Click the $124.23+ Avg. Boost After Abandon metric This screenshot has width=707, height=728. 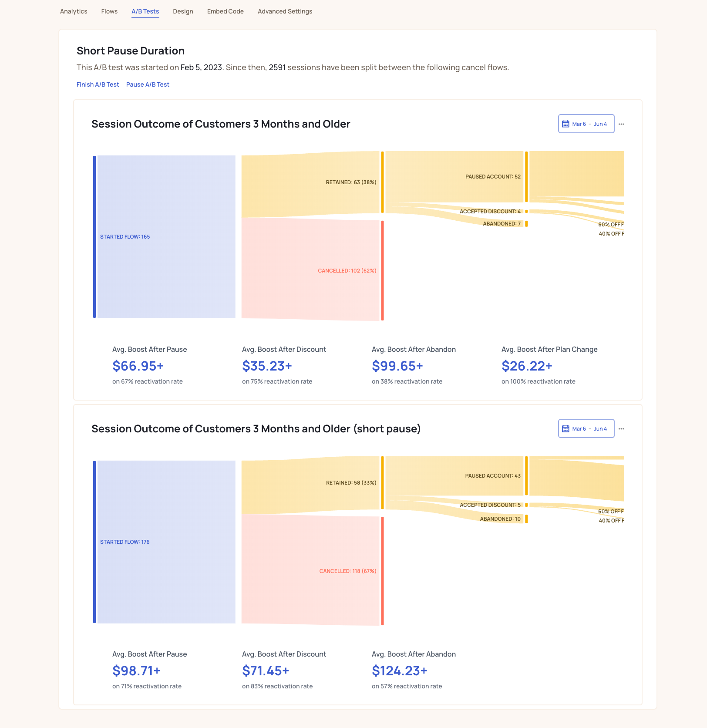[x=399, y=671]
